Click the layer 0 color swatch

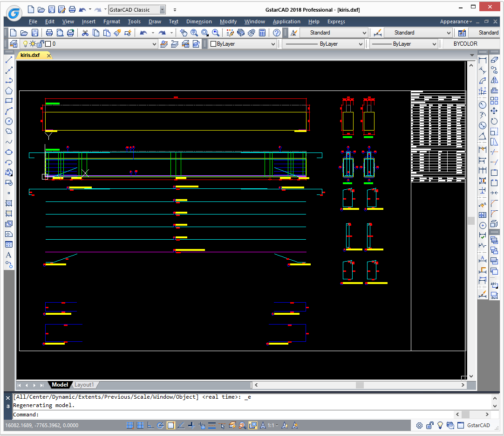point(48,44)
